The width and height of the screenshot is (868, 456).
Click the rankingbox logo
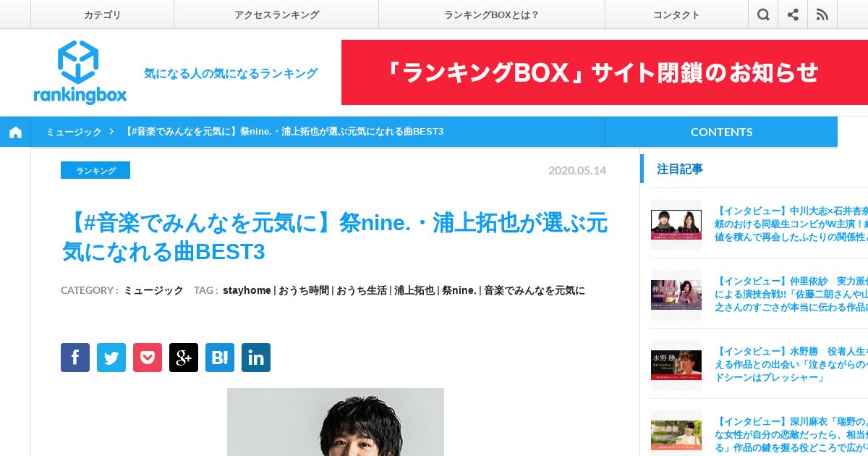80,72
